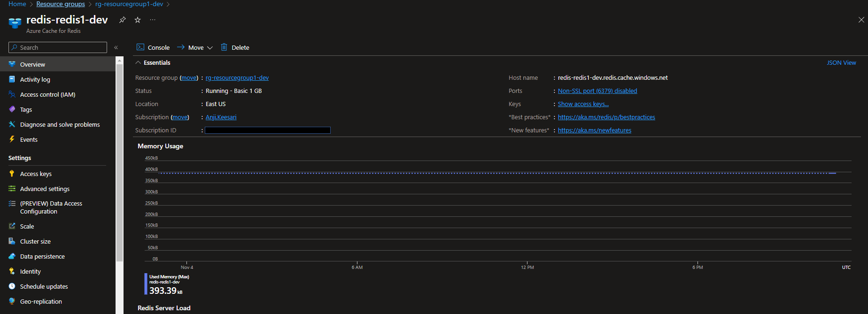Click the sidebar vertical scrollbar
The height and width of the screenshot is (314, 868).
(119, 162)
